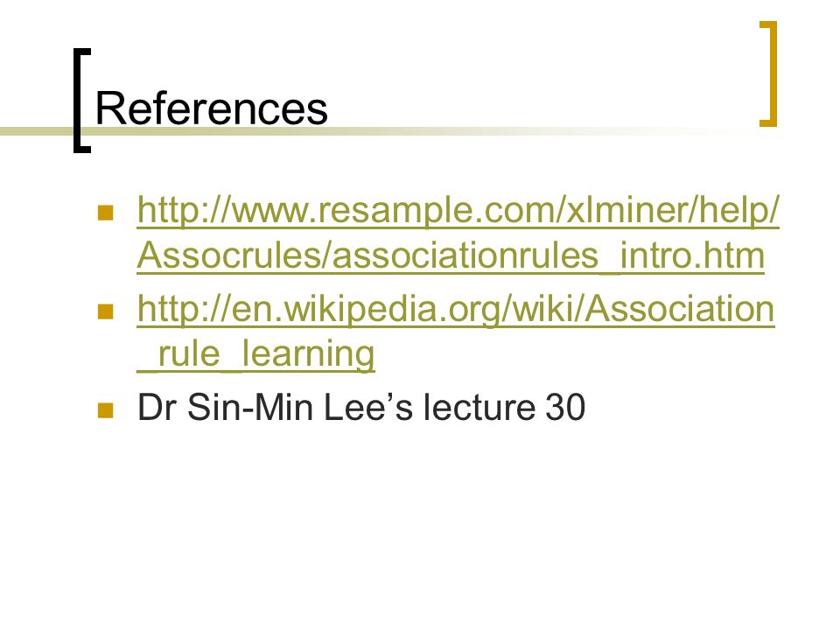The height and width of the screenshot is (630, 840).
Task: Select the Dr Sin-Min Lee's lecture 30 text
Action: 361,408
